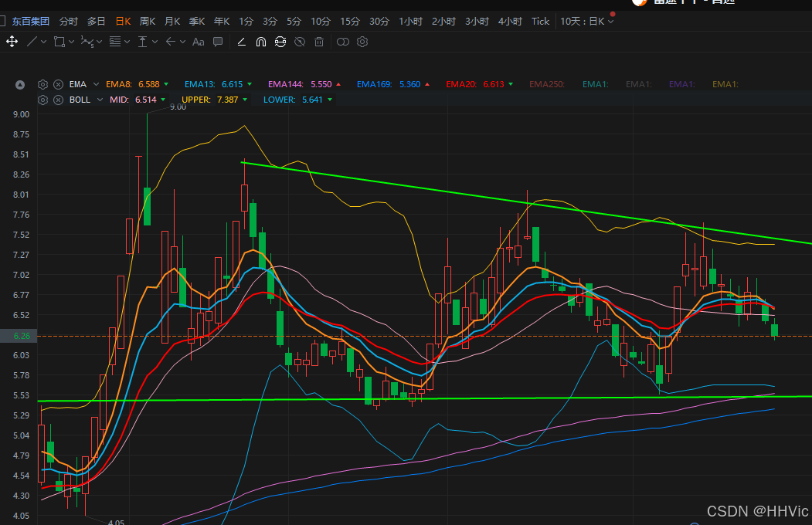Click the dimmed EMA250 legend label

[547, 84]
